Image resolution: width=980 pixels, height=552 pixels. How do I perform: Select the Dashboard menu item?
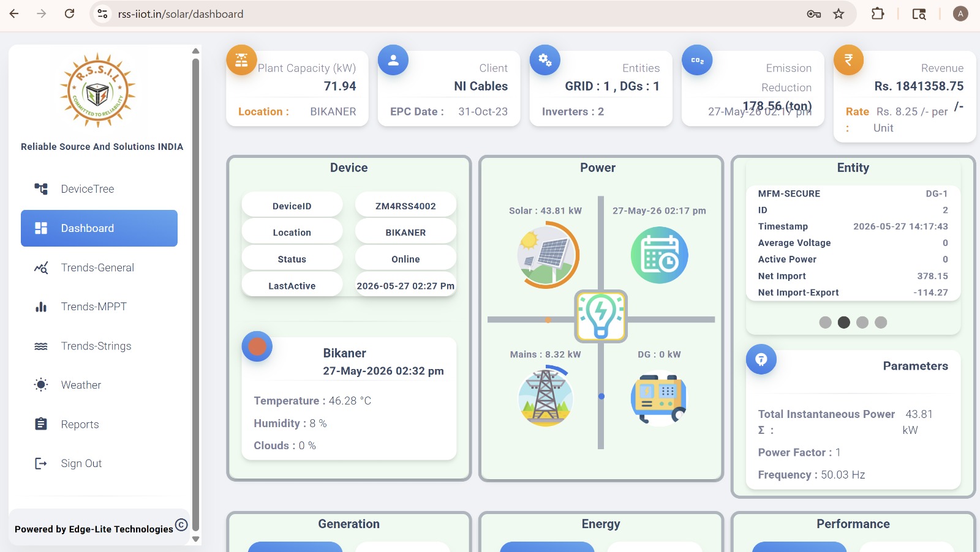coord(99,228)
